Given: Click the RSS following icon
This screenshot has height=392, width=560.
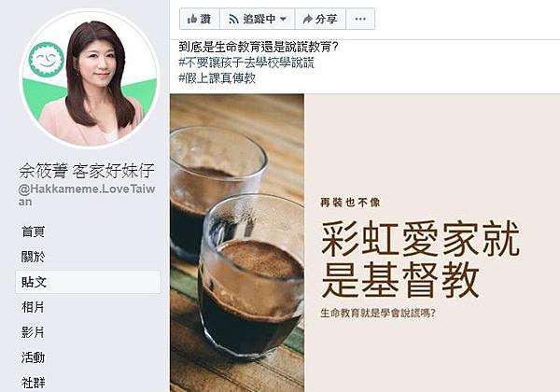Looking at the screenshot, I should pyautogui.click(x=233, y=19).
